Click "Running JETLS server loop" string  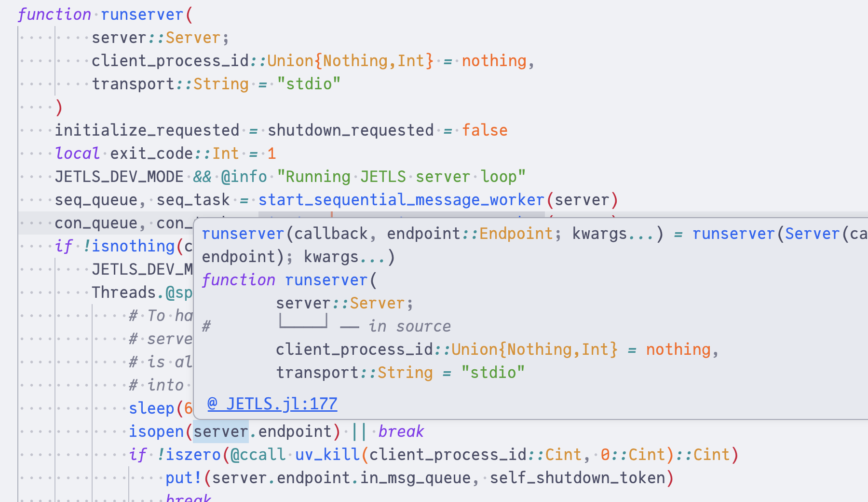tap(401, 177)
